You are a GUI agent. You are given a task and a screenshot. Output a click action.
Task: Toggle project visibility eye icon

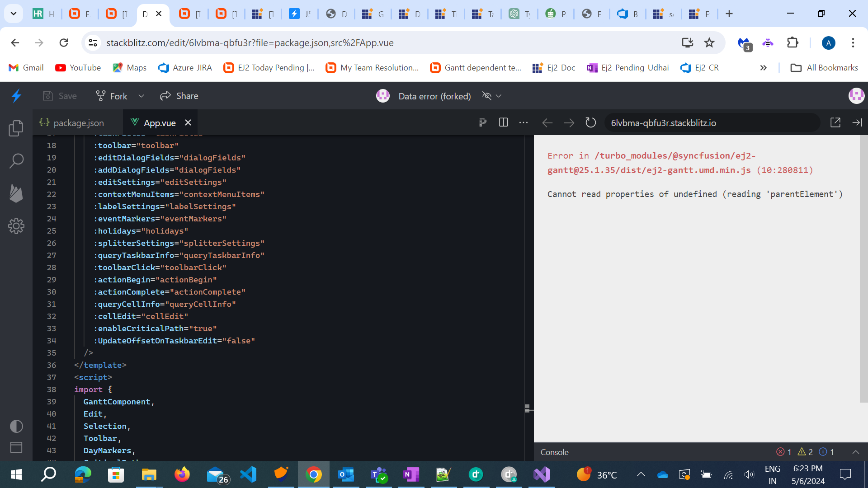coord(486,96)
